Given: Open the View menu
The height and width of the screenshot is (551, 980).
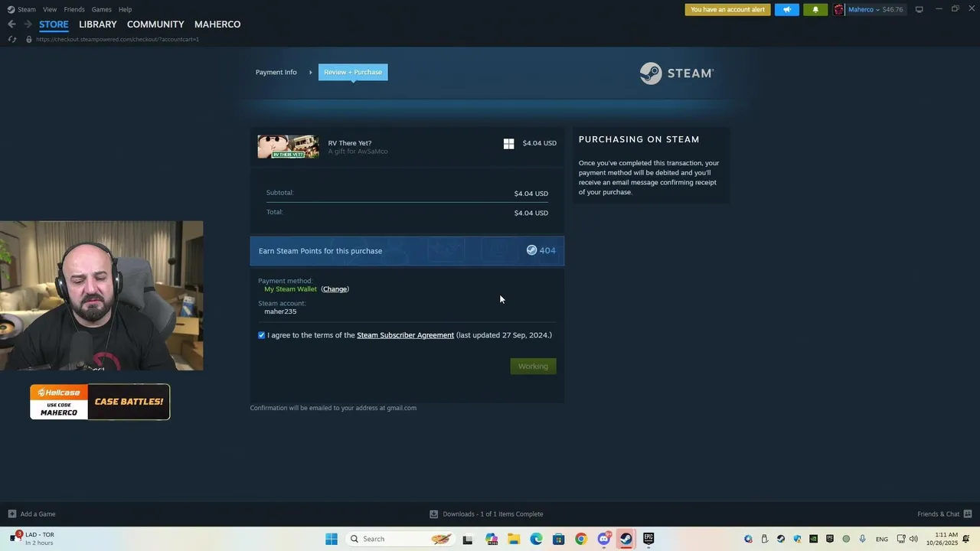Looking at the screenshot, I should click(x=50, y=9).
